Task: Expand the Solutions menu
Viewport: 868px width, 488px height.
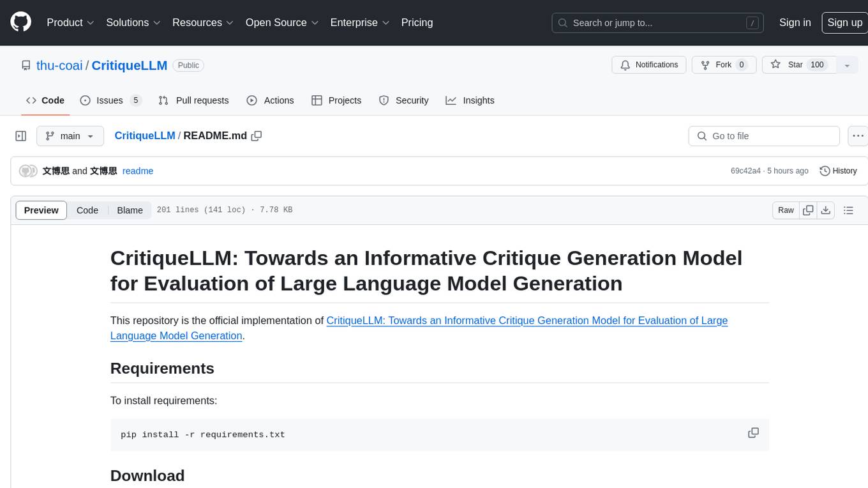Action: pos(133,22)
